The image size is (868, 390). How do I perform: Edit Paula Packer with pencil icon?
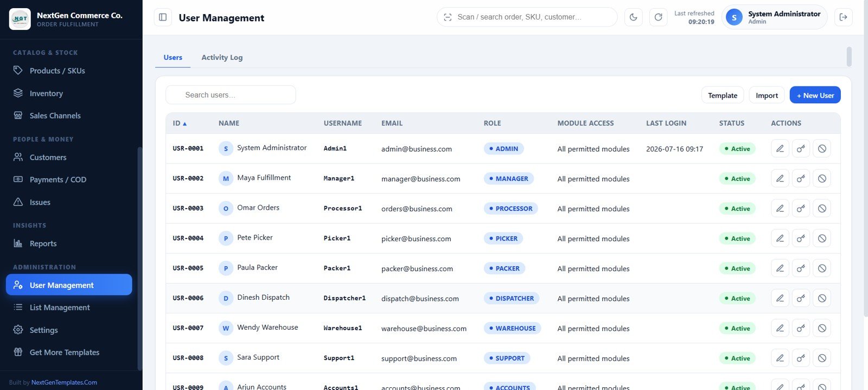click(780, 268)
